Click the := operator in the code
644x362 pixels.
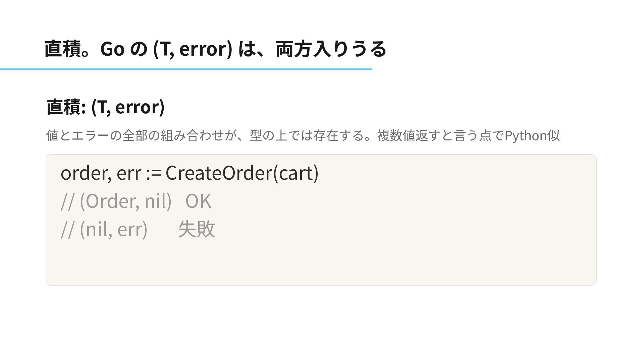(154, 173)
